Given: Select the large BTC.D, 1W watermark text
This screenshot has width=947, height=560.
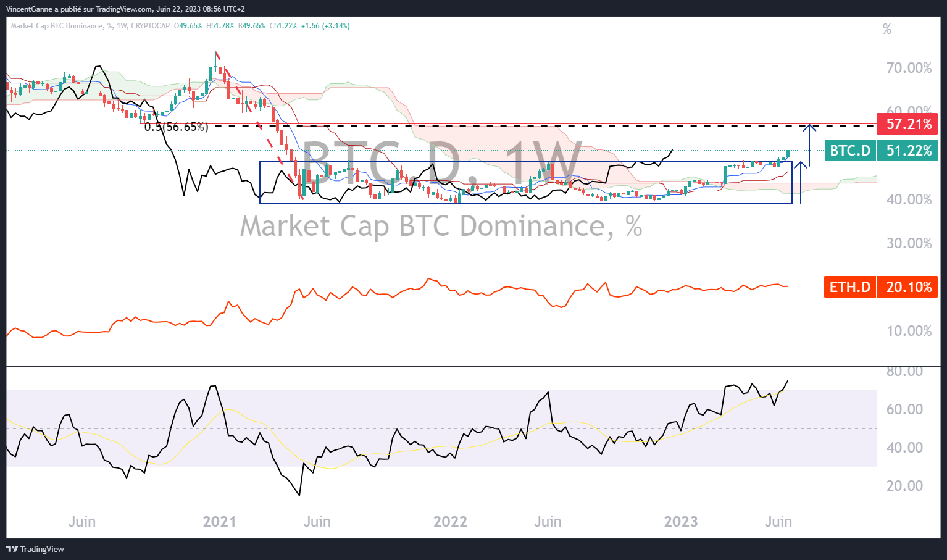Looking at the screenshot, I should (x=441, y=162).
